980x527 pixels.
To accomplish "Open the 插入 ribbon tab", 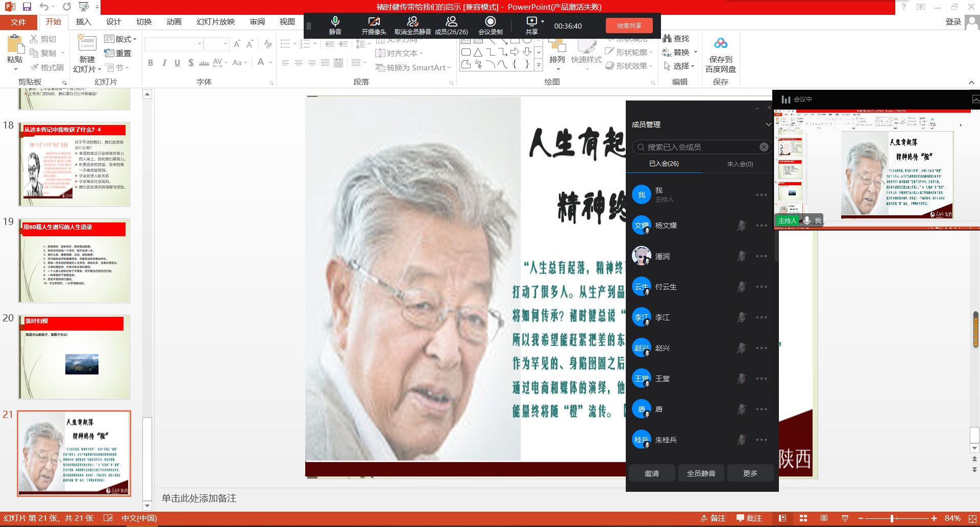I will pos(83,21).
